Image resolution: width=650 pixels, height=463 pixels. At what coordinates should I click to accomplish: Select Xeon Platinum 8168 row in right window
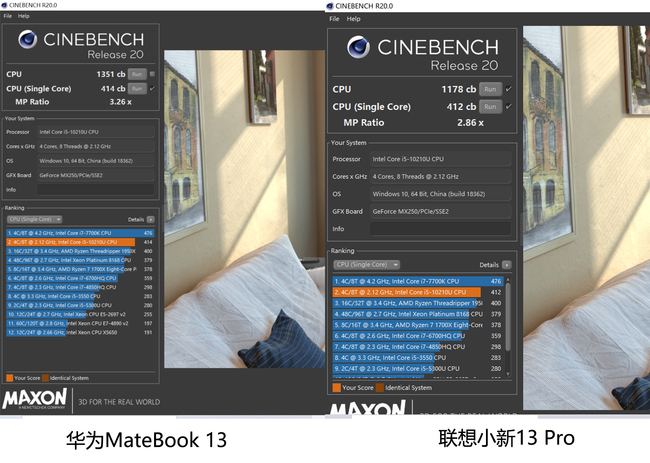point(418,314)
